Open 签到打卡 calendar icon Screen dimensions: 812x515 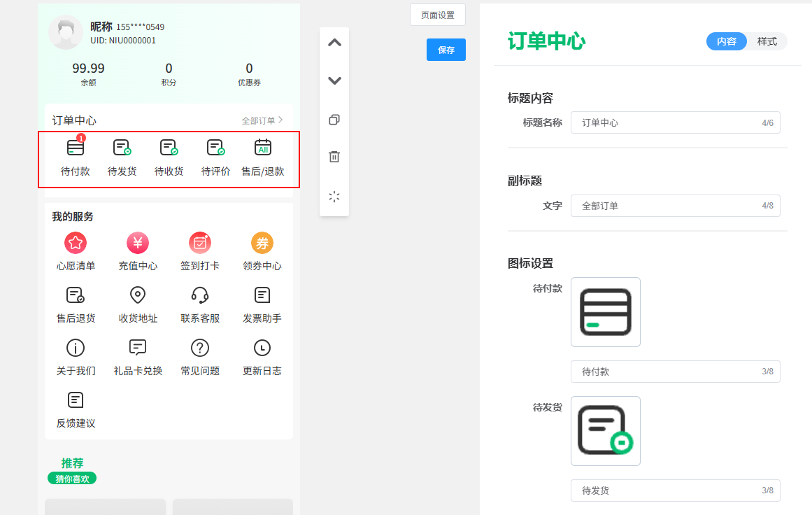200,243
